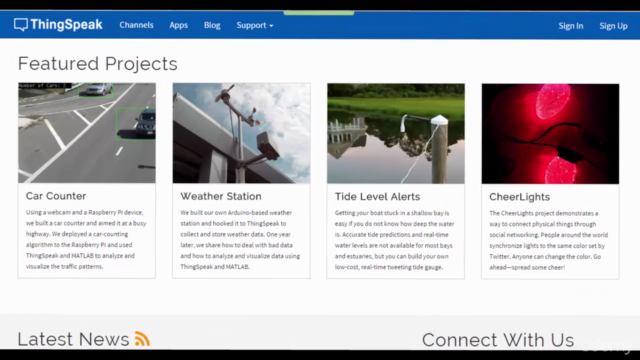The image size is (640, 360).
Task: Click the Tide Level Alerts description text
Action: point(395,240)
